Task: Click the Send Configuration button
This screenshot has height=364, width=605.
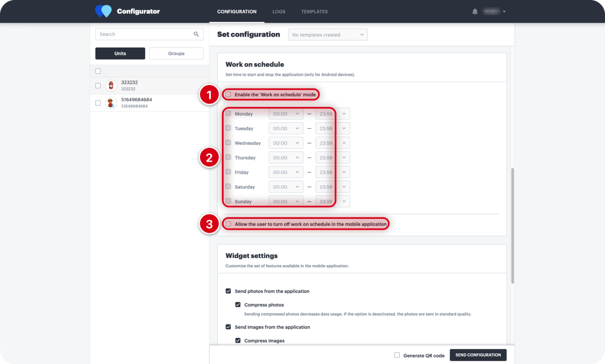Action: (478, 355)
